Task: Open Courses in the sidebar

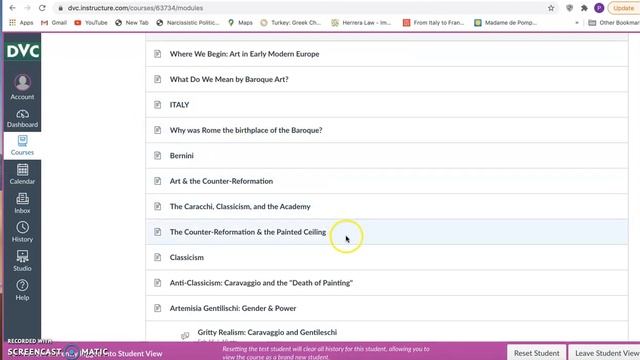Action: [x=22, y=146]
